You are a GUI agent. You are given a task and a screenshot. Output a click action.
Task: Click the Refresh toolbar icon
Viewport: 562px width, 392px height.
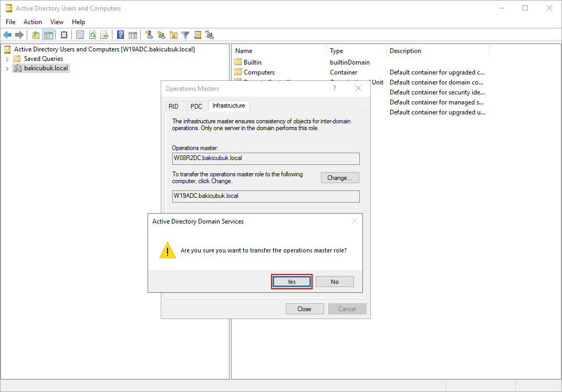[92, 35]
